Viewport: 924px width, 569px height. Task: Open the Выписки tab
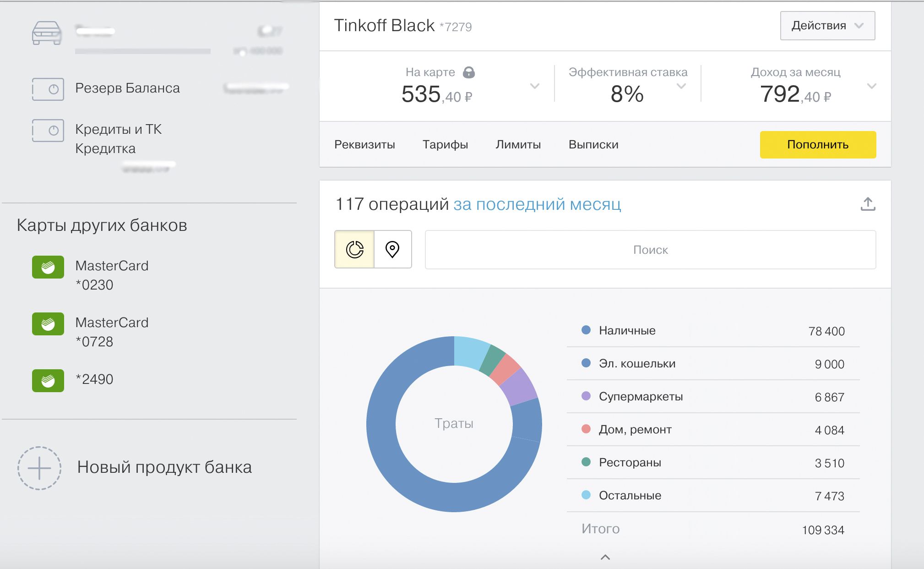click(593, 145)
